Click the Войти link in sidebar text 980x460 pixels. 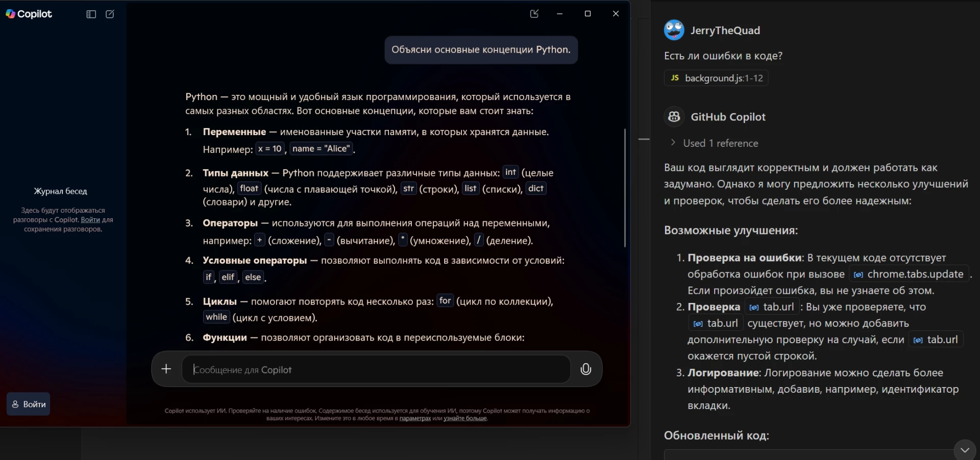[x=90, y=220]
